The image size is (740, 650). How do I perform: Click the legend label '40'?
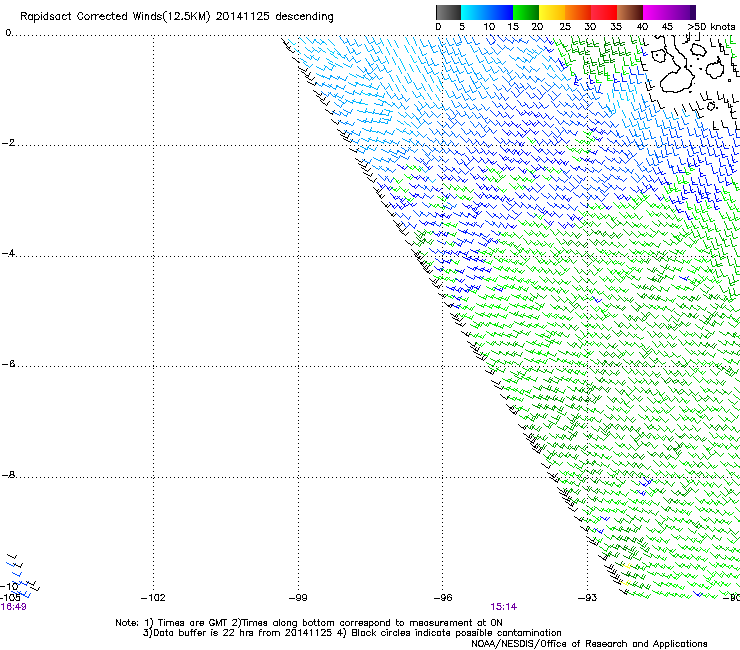pos(642,27)
